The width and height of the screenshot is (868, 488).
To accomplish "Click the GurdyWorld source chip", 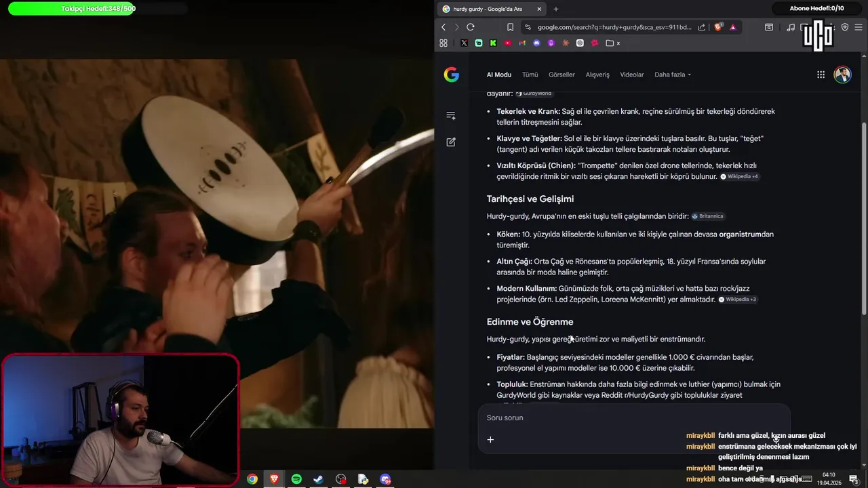I will click(534, 94).
